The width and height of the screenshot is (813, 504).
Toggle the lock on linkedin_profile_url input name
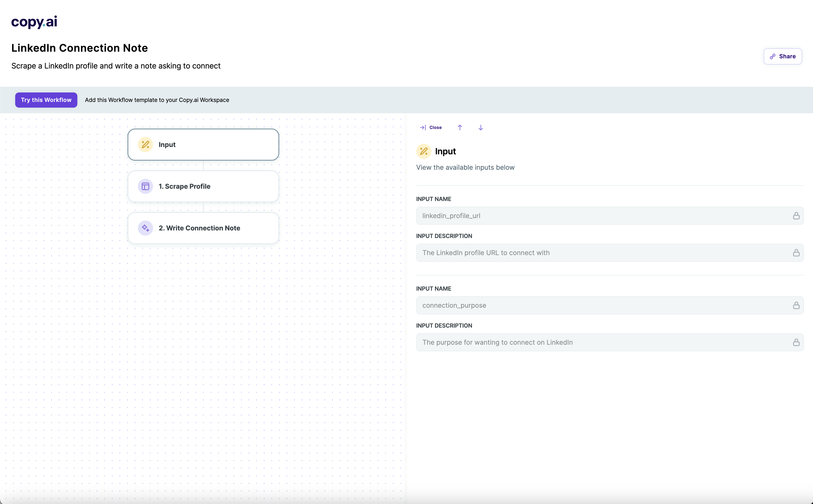(x=797, y=216)
